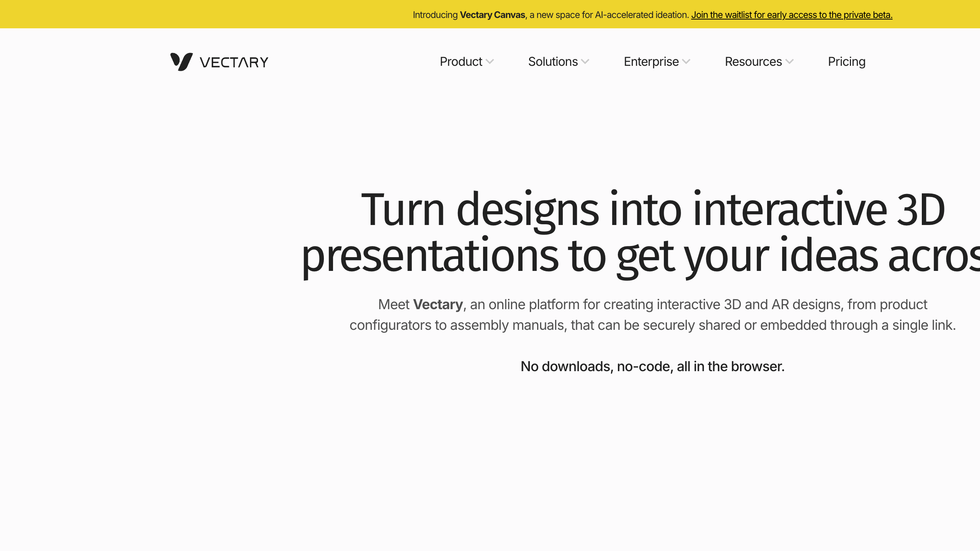Click the bold Vectary word in the description
Screen dimensions: 980x551
(438, 305)
